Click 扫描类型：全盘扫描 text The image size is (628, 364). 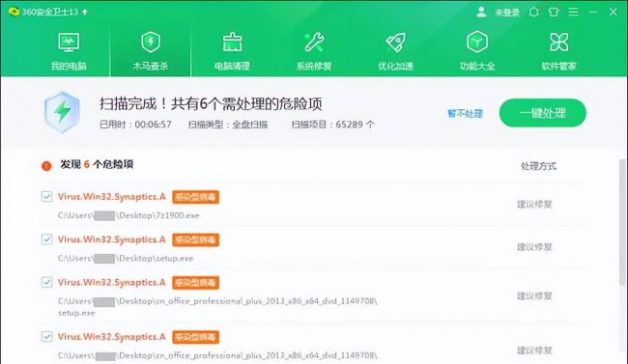tap(228, 125)
